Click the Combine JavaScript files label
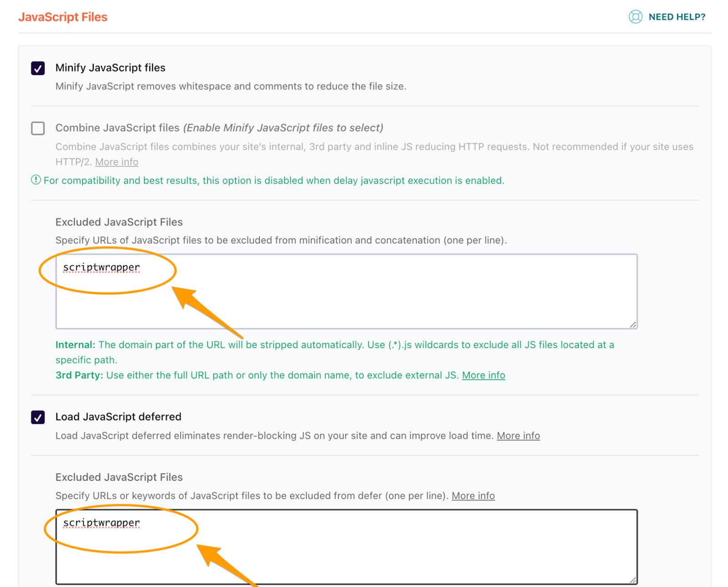This screenshot has width=728, height=587. click(117, 128)
